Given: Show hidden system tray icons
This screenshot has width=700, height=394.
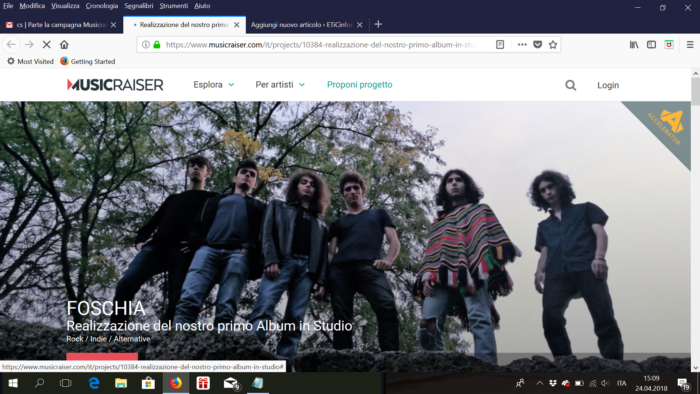Looking at the screenshot, I should (539, 383).
